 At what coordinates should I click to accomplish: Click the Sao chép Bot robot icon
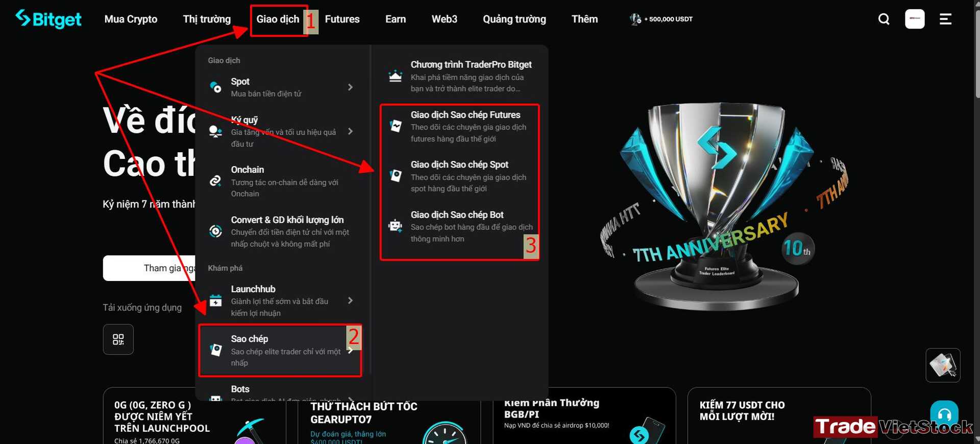395,225
